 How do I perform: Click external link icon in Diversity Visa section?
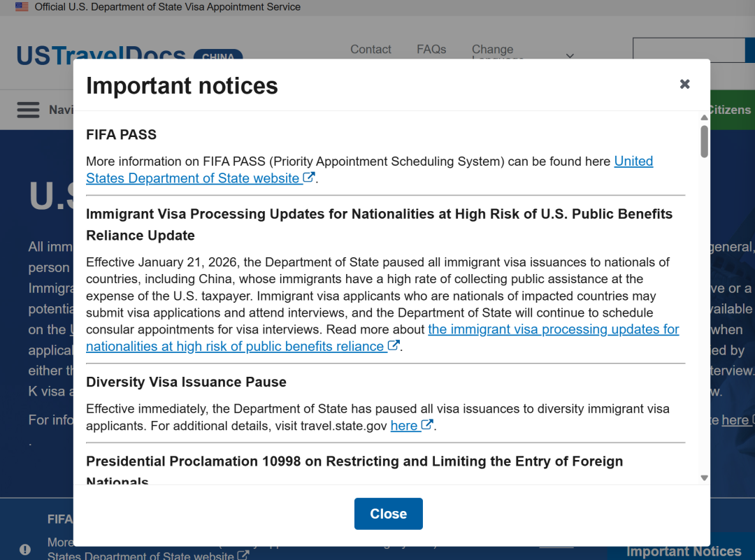point(427,425)
